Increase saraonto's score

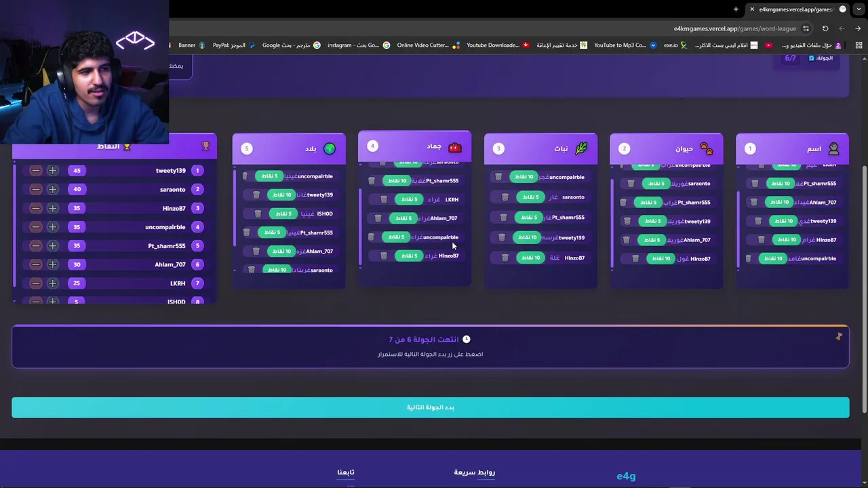pyautogui.click(x=52, y=190)
